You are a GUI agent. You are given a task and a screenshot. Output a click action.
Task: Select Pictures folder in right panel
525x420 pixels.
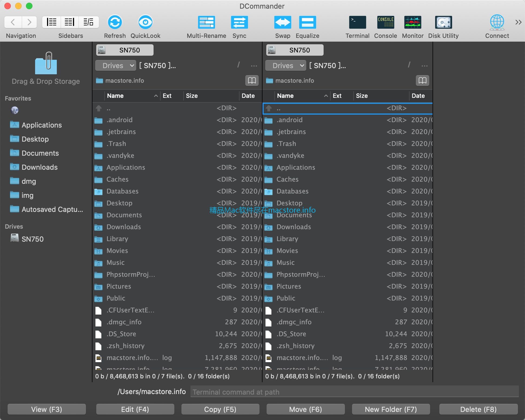[x=348, y=286]
